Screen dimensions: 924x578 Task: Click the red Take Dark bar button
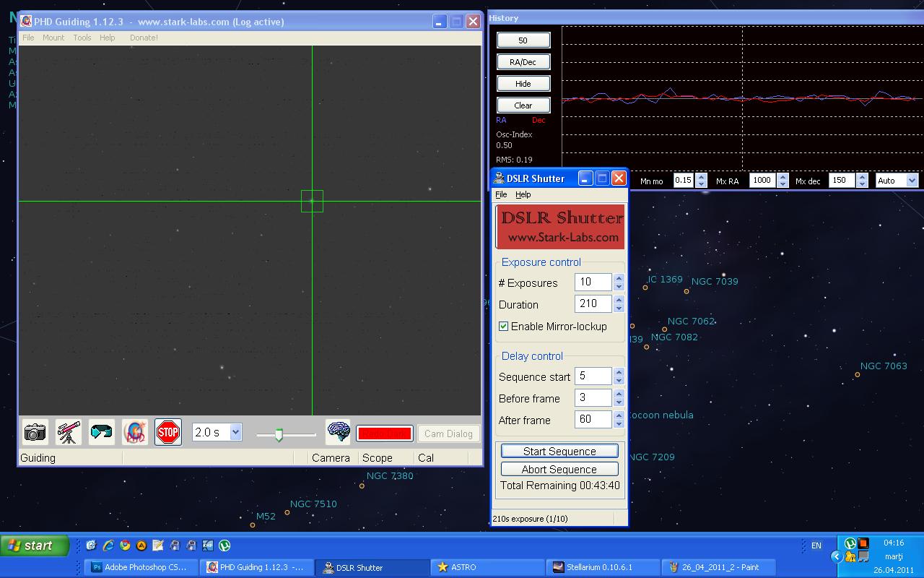385,433
